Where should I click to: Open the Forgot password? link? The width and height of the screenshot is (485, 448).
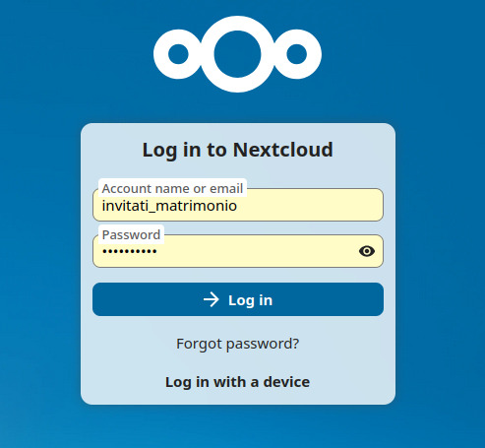point(238,344)
